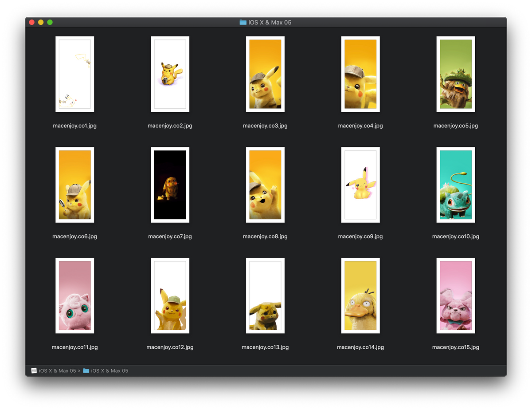Zoom the window with the green button
Image resolution: width=532 pixels, height=410 pixels.
tap(50, 22)
